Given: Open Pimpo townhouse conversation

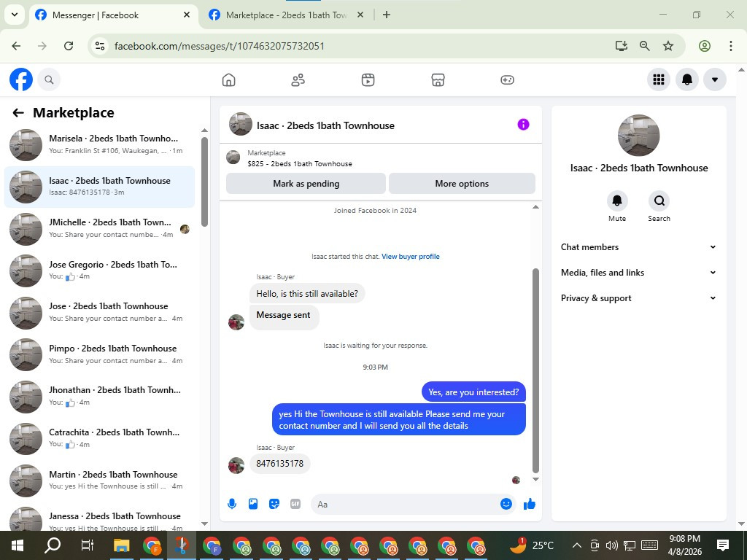Looking at the screenshot, I should 99,355.
